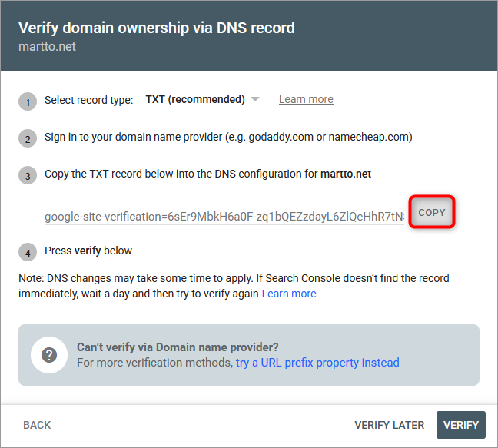Viewport: 498px width, 448px height.
Task: Click bold martto.net in step 3
Action: coord(346,174)
